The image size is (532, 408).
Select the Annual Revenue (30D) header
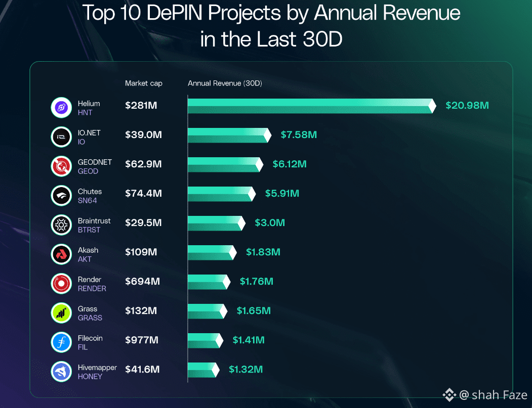[x=225, y=83]
